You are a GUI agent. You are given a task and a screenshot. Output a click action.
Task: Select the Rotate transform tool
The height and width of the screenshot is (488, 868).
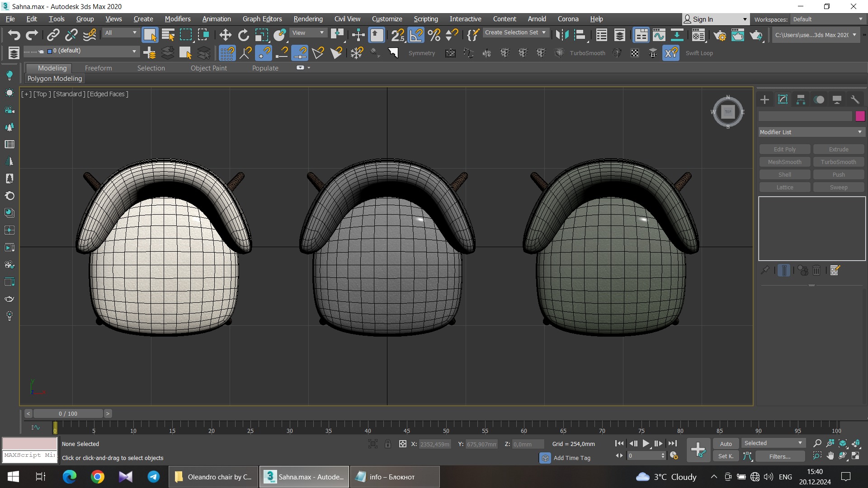243,35
